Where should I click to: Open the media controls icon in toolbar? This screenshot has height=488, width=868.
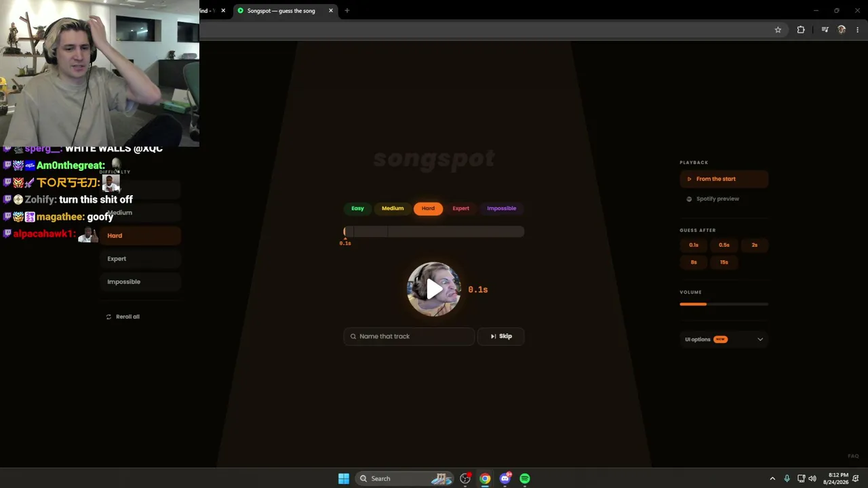coord(825,30)
